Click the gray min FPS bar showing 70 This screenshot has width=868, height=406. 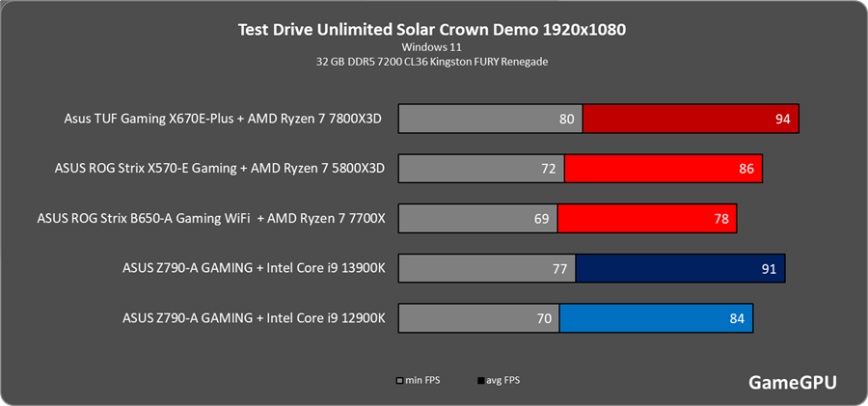[478, 318]
